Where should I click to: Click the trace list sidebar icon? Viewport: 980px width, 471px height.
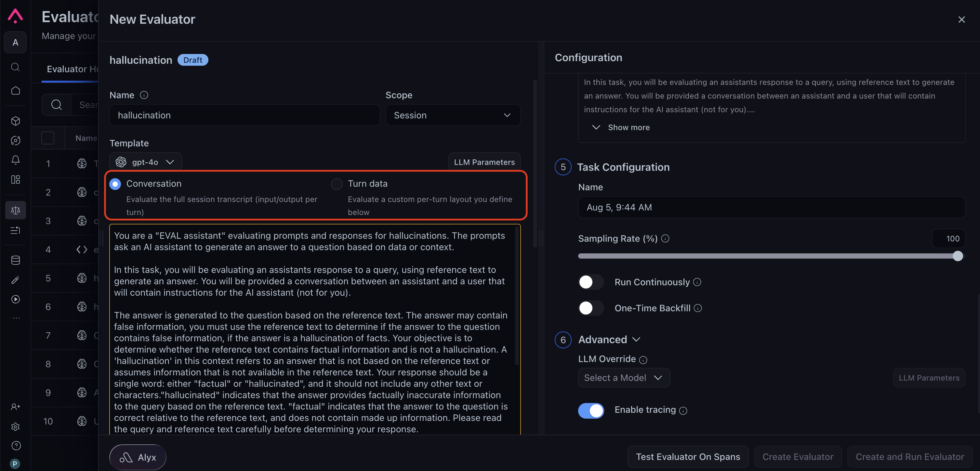[x=15, y=230]
